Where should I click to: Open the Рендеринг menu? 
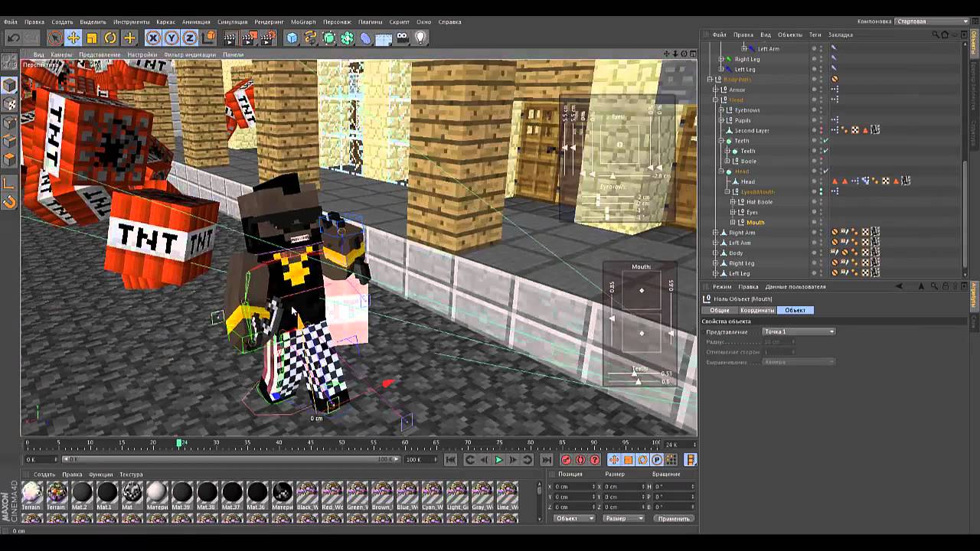269,22
